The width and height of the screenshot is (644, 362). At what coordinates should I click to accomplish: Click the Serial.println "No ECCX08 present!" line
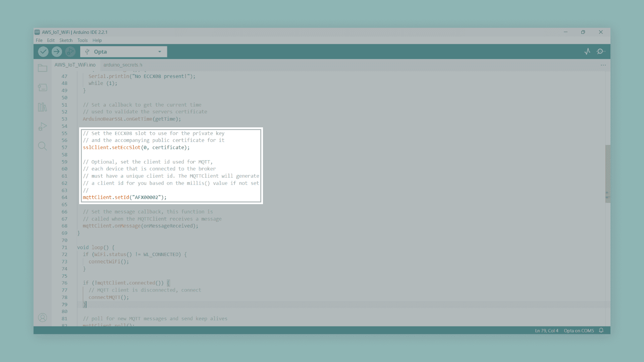[x=142, y=76]
